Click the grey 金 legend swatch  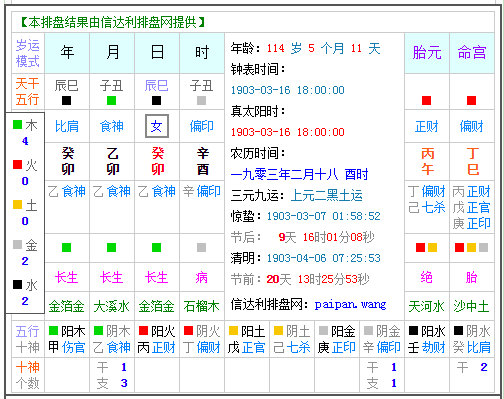pyautogui.click(x=17, y=244)
